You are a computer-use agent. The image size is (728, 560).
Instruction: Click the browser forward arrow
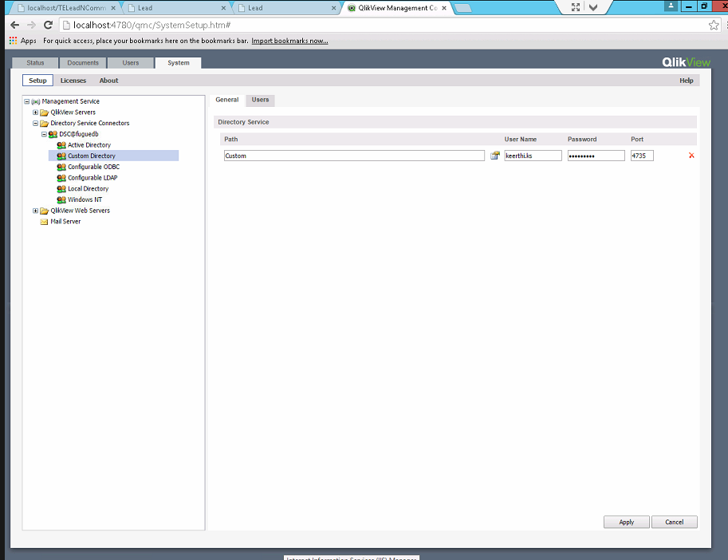pos(32,25)
